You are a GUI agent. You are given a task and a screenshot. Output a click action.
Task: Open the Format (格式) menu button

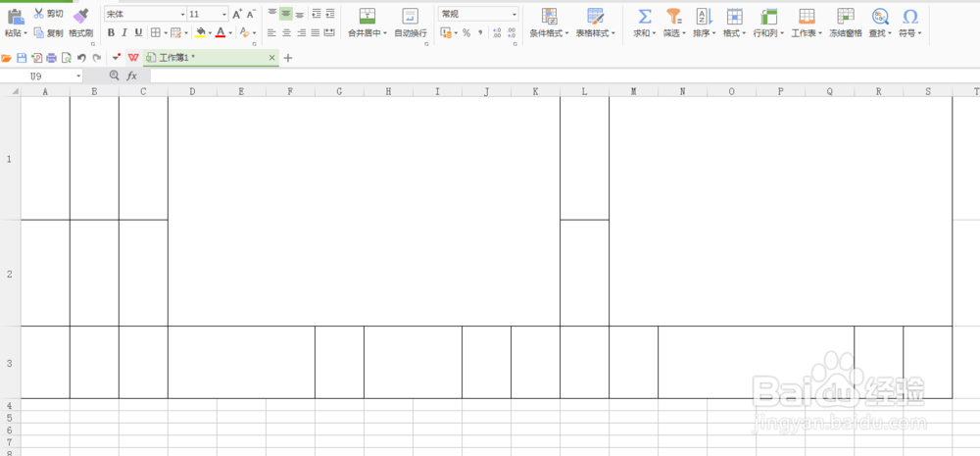pyautogui.click(x=734, y=24)
